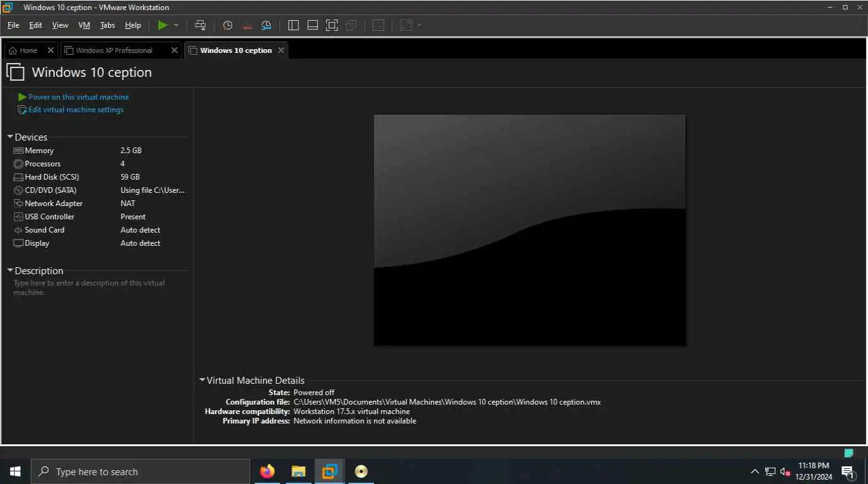The image size is (868, 484).
Task: Open the Snapshot Manager toolbar icon
Action: [x=267, y=25]
